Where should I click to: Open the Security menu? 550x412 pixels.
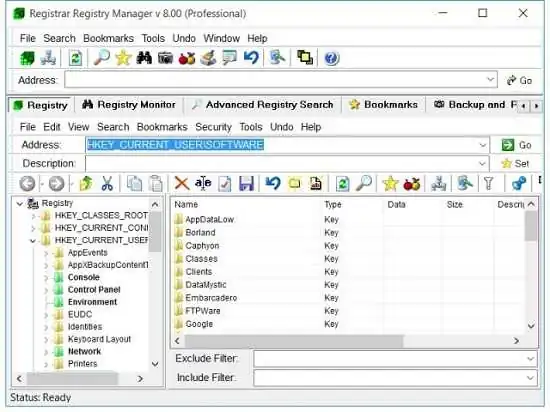click(x=213, y=127)
